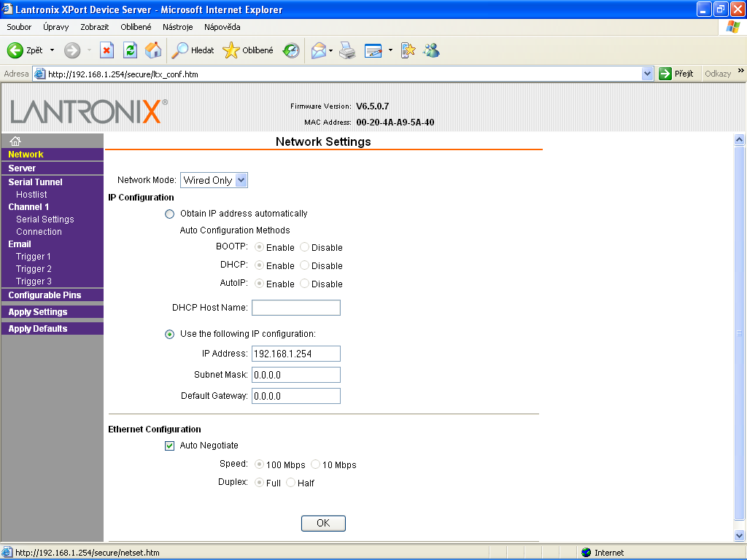
Task: Click the IE icon in title bar
Action: [x=7, y=9]
